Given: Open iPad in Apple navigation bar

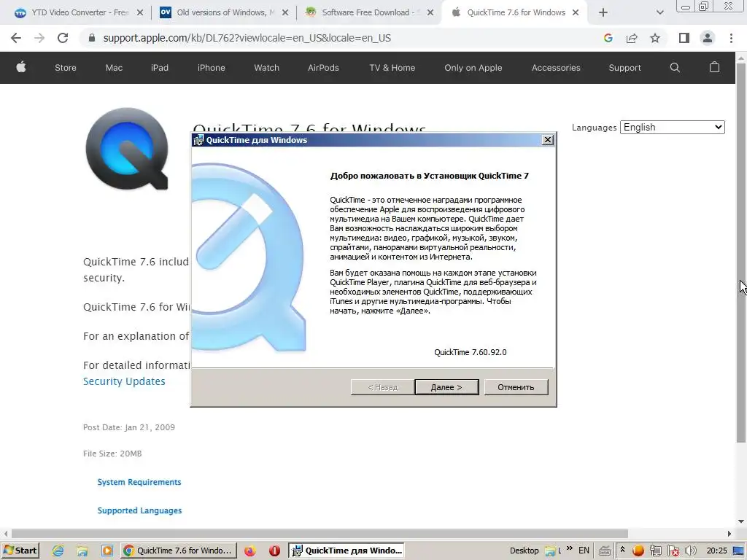Looking at the screenshot, I should click(x=160, y=68).
